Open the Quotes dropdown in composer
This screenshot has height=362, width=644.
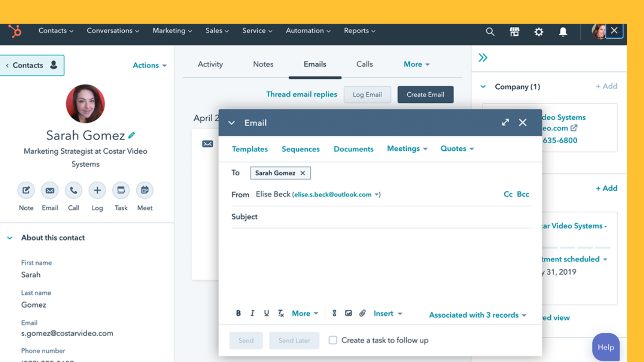click(x=457, y=149)
